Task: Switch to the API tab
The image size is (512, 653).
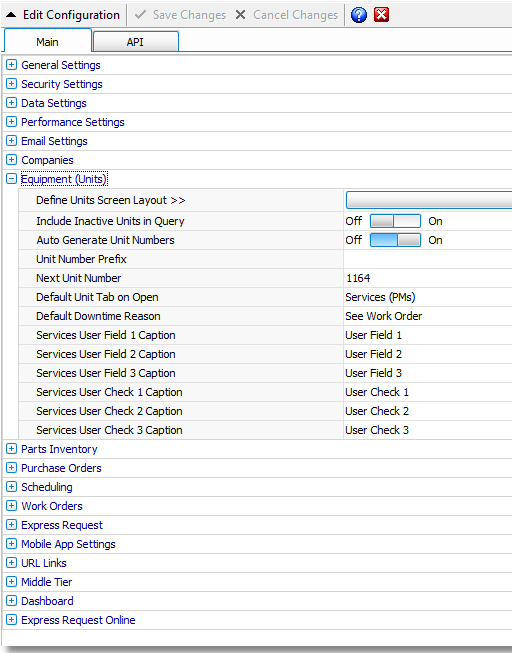Action: coord(135,42)
